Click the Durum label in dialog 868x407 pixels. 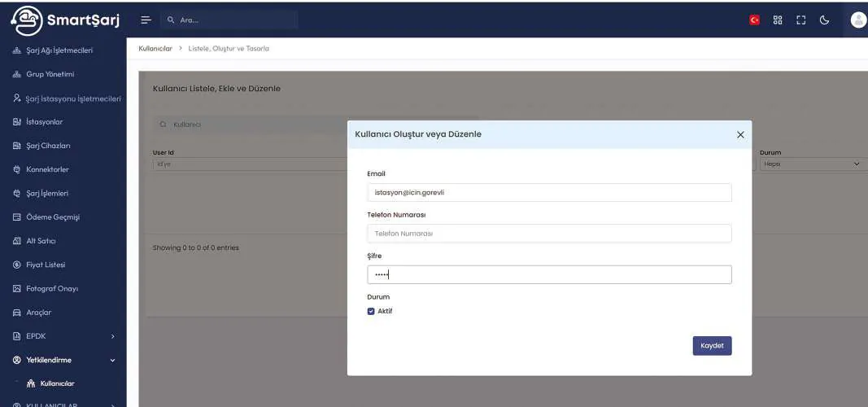[x=378, y=297]
